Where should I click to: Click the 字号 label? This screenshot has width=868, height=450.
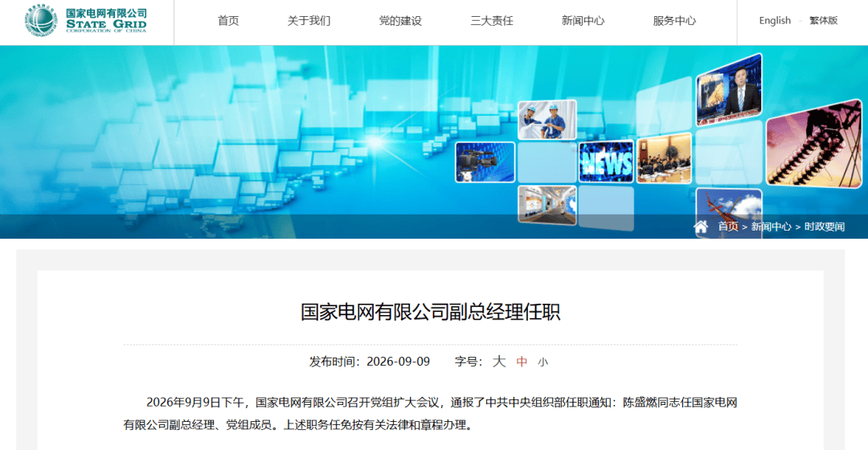[x=469, y=362]
